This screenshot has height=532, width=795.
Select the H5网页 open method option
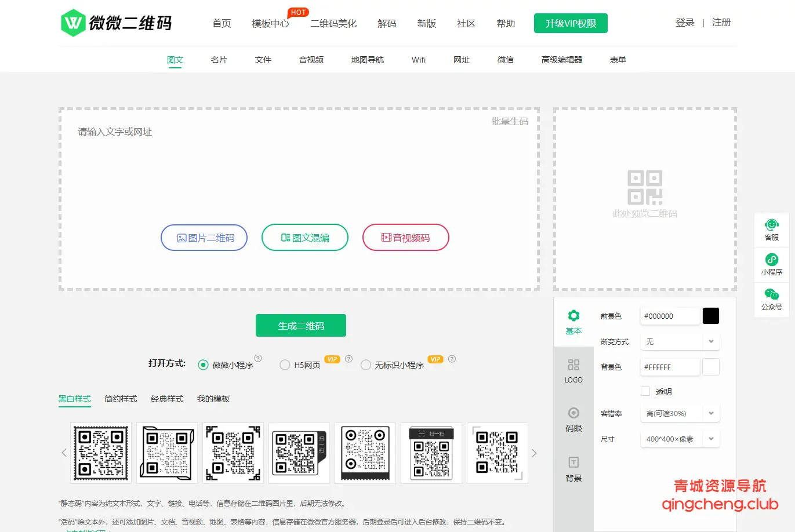pyautogui.click(x=285, y=365)
